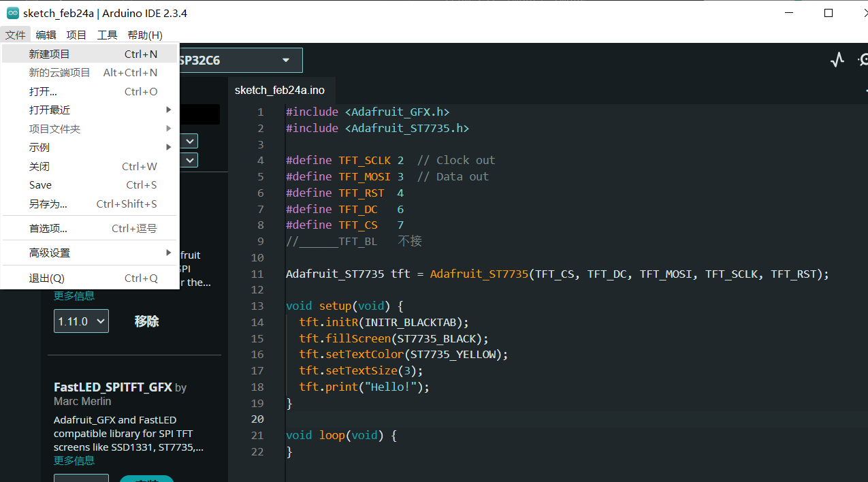Screen dimensions: 868x482
Task: Open the 帮助(H) menu
Action: (x=145, y=35)
